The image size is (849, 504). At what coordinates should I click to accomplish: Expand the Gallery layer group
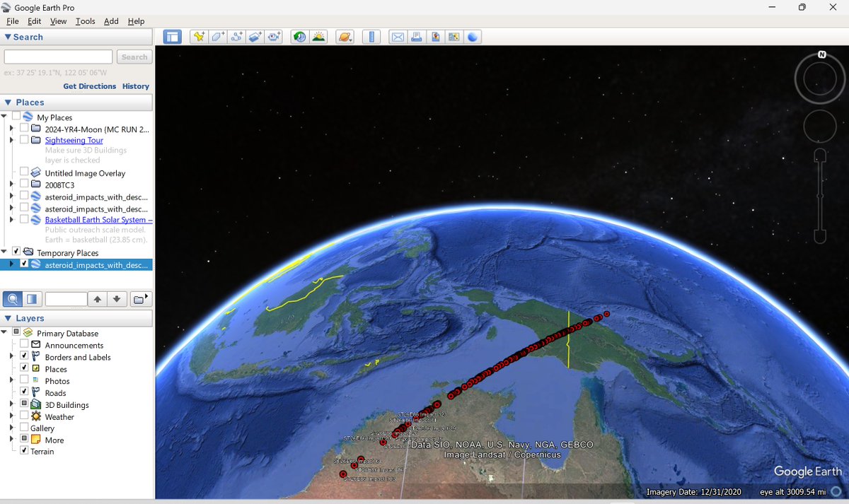pos(11,428)
